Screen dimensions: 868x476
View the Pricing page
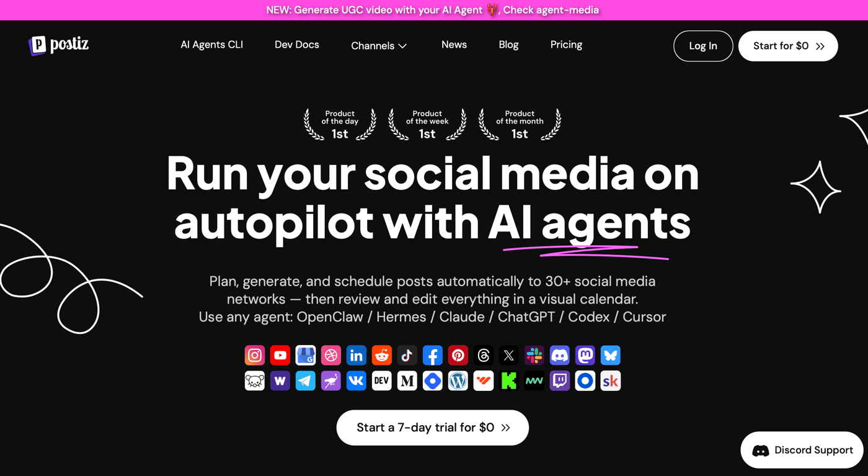566,45
